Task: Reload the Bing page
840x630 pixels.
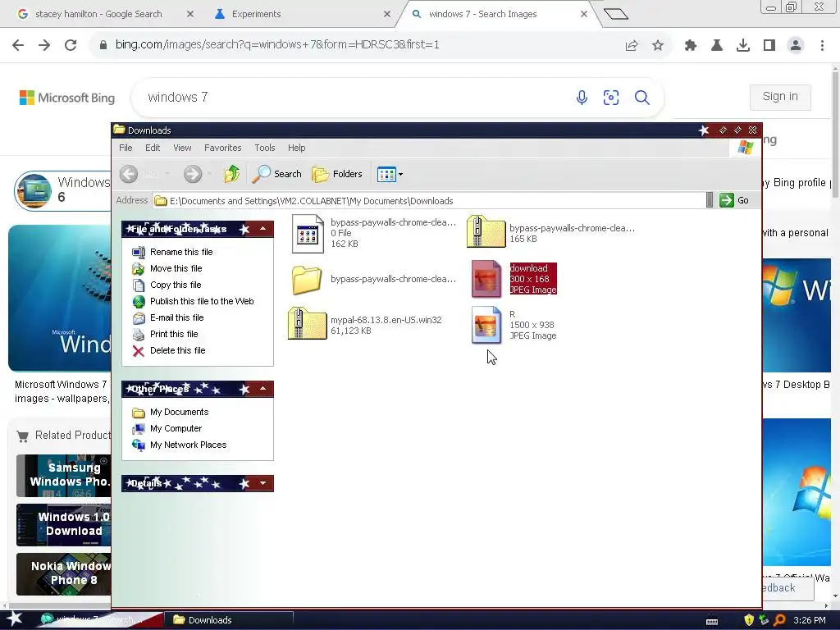Action: tap(71, 45)
